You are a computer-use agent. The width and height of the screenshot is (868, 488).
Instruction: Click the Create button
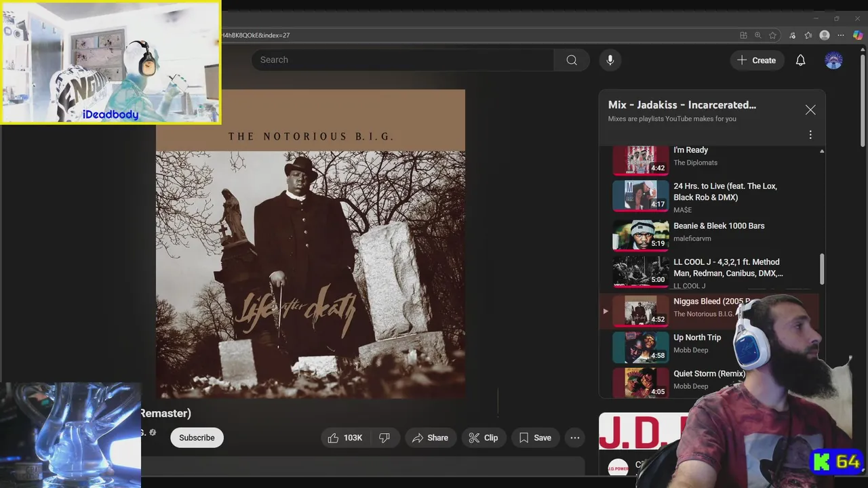(757, 60)
